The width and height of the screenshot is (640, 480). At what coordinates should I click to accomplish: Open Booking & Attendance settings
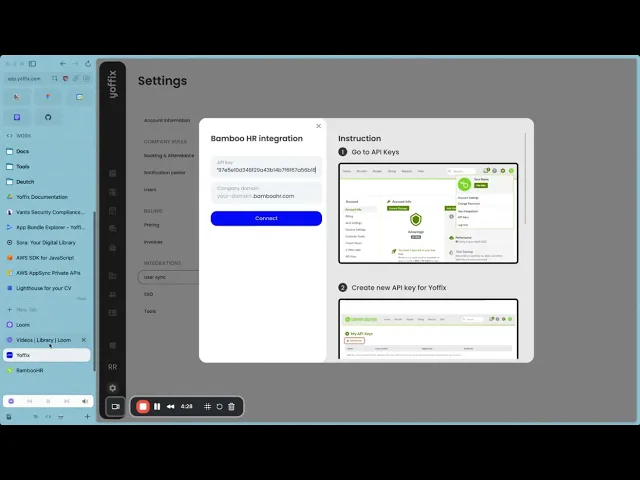(x=169, y=156)
